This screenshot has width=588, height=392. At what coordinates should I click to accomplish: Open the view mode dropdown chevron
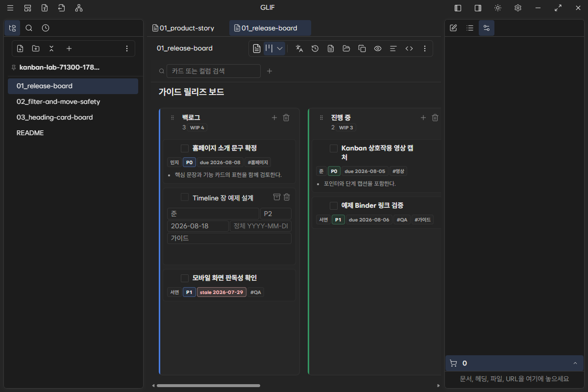280,49
